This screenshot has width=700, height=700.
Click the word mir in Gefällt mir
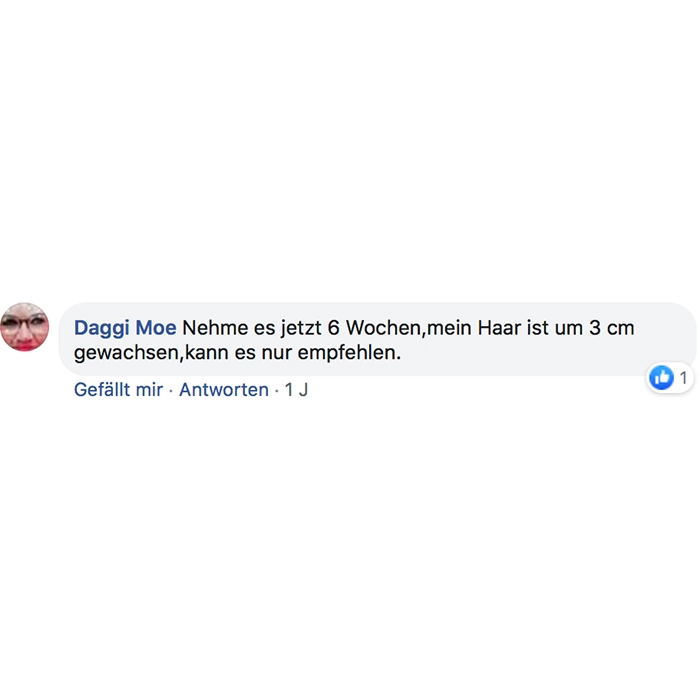149,390
